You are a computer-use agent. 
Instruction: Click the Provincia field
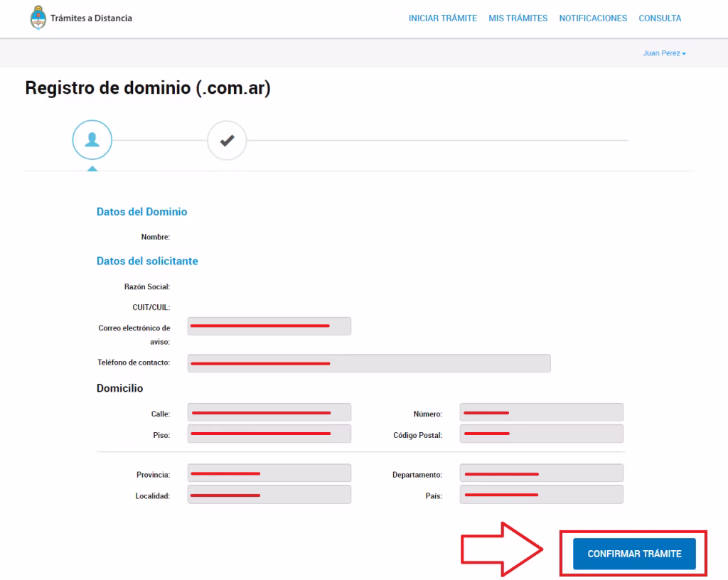click(269, 473)
